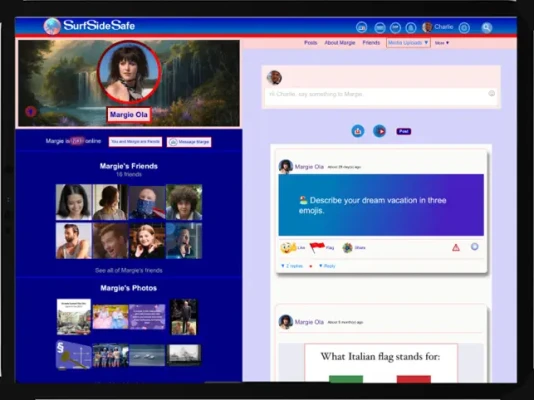The width and height of the screenshot is (534, 400).
Task: Open the group of people photo in Margie's Photos
Action: (x=110, y=355)
